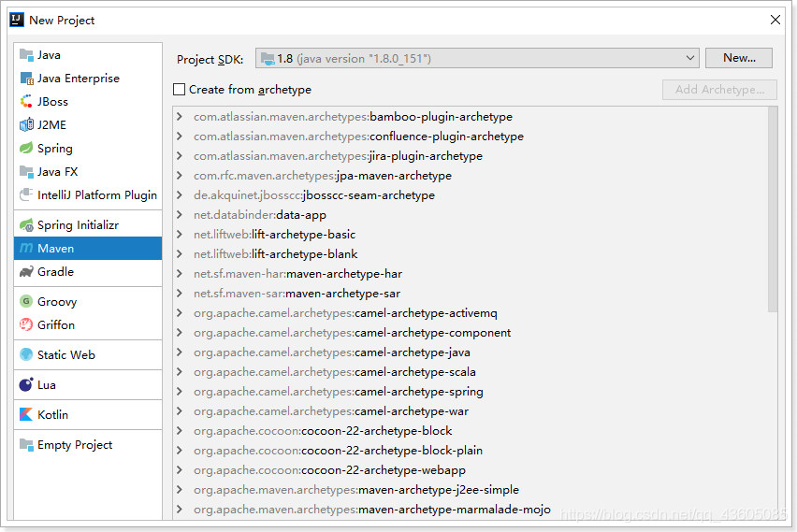
Task: Expand cocoon-22-archetype-webapp chevron
Action: (x=180, y=470)
